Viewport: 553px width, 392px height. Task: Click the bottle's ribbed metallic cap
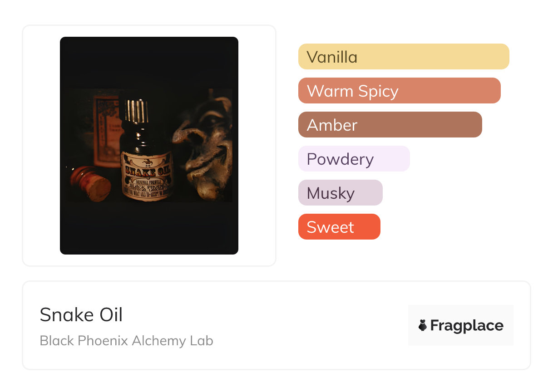point(137,112)
